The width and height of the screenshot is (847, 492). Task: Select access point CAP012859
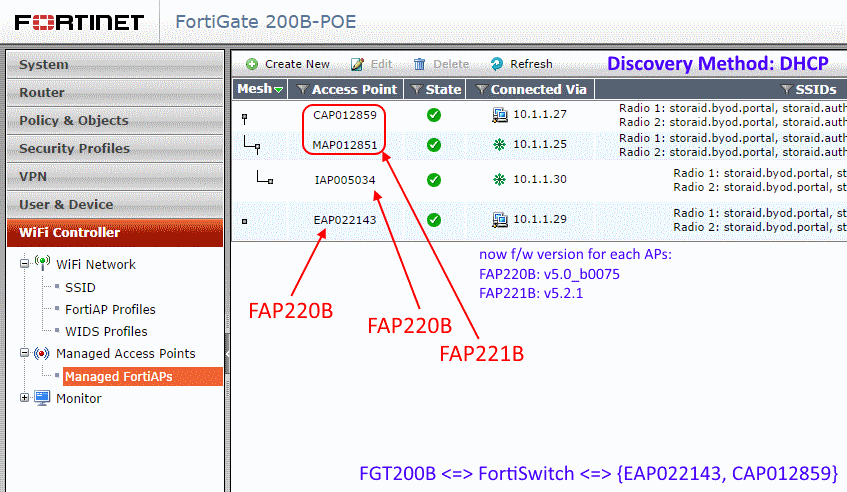(345, 115)
